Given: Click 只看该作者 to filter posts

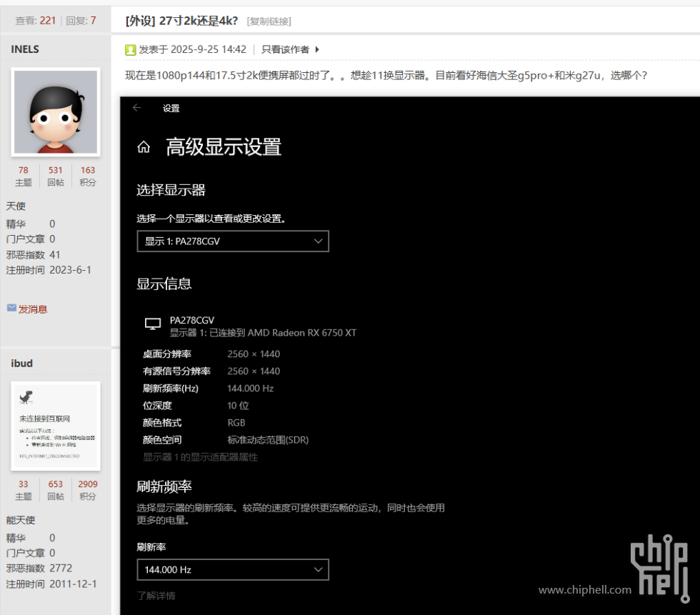Looking at the screenshot, I should [285, 49].
